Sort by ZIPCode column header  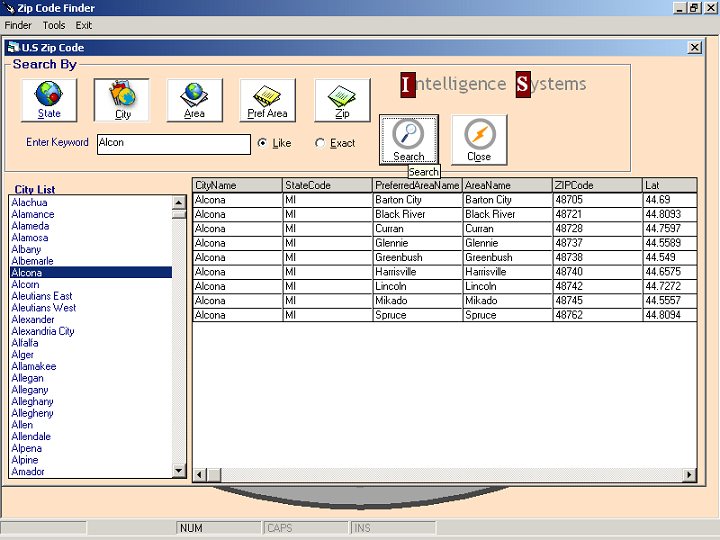[x=596, y=185]
